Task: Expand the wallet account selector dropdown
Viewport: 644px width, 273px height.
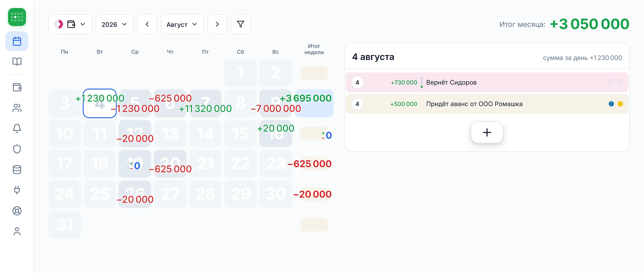Action: point(70,24)
